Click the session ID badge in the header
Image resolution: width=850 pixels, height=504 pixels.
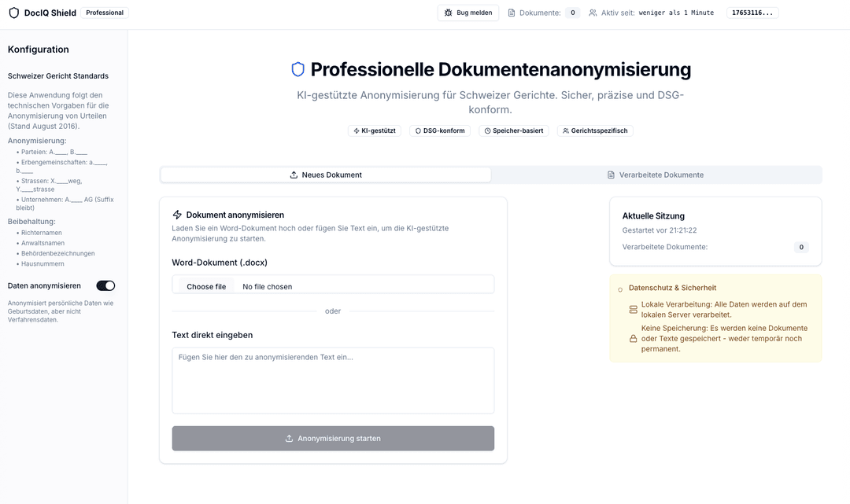coord(752,13)
